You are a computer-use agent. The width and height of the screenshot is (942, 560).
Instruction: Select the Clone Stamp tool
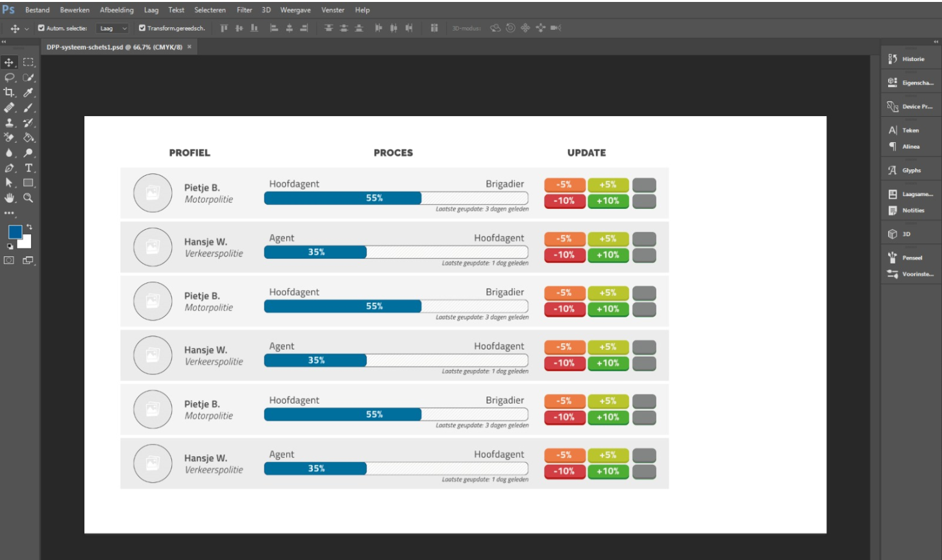9,123
